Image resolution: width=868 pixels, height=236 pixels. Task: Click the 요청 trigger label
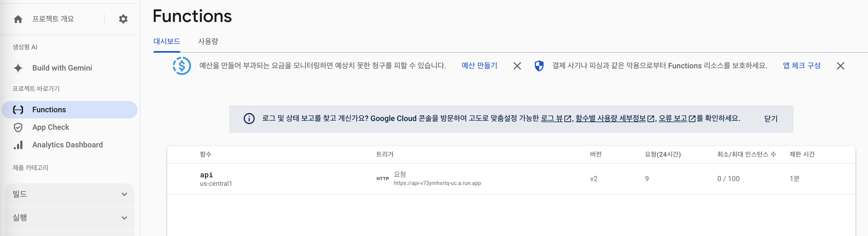[400, 175]
